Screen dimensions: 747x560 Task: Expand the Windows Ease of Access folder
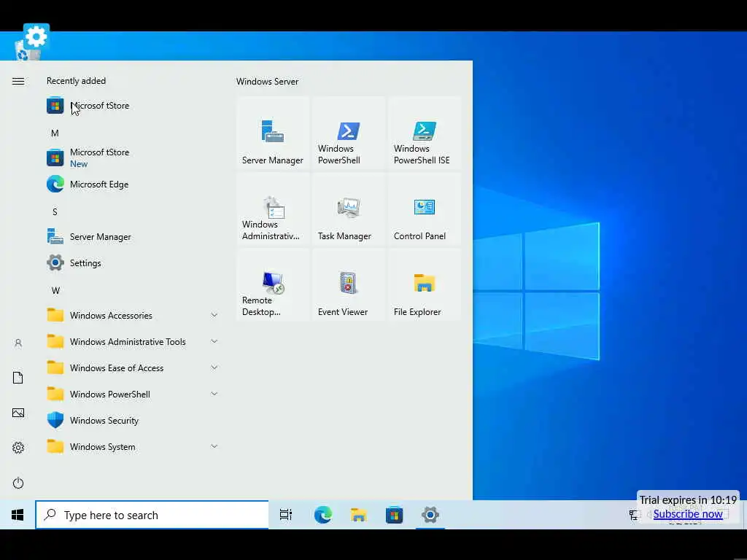133,368
